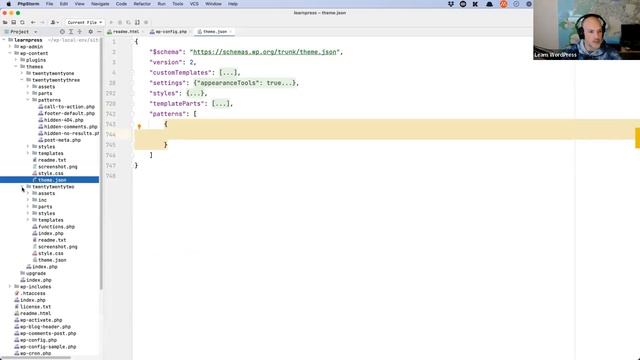The height and width of the screenshot is (360, 640).
Task: Collapse the wp-content folder
Action: pos(10,53)
